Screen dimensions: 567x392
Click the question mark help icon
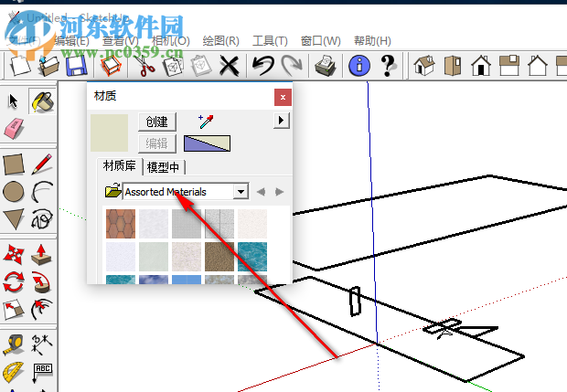(388, 66)
